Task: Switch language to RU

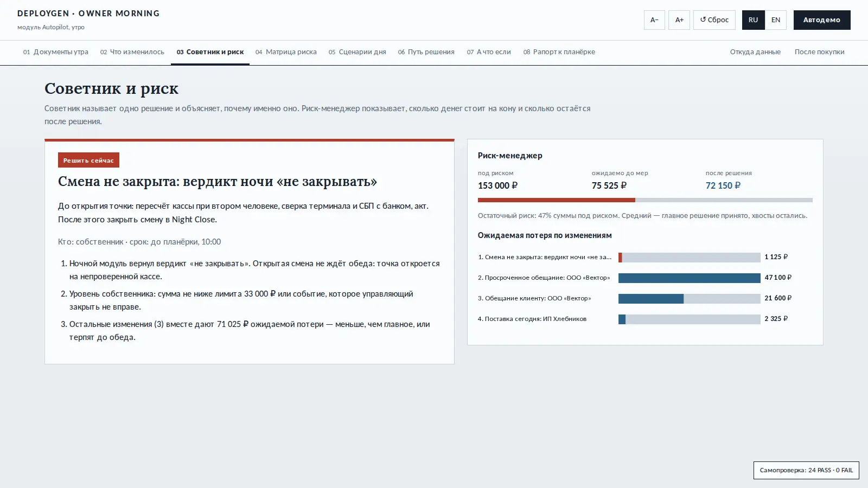Action: (753, 20)
